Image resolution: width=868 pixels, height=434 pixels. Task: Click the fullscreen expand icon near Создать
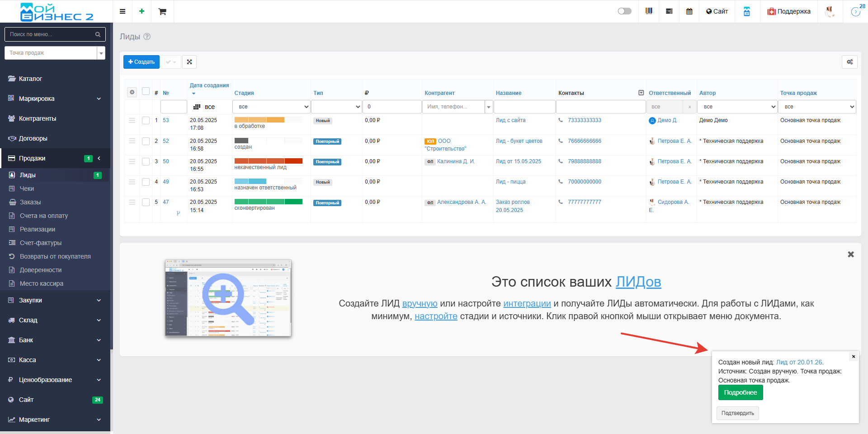point(189,62)
